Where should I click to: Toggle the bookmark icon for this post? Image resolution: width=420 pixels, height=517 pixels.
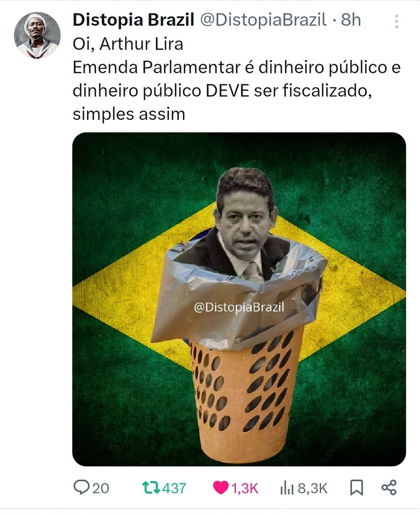(356, 488)
